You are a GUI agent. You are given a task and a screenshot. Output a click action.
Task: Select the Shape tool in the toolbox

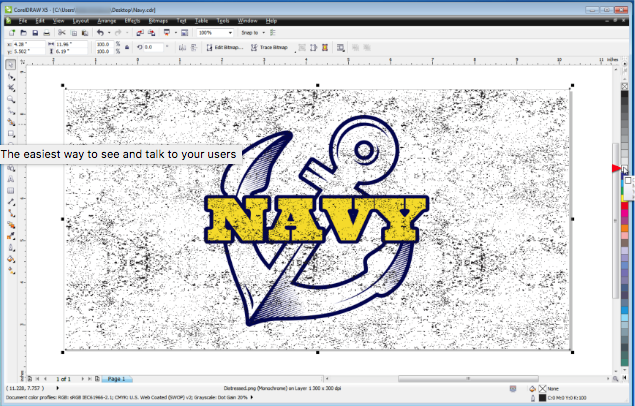click(11, 77)
